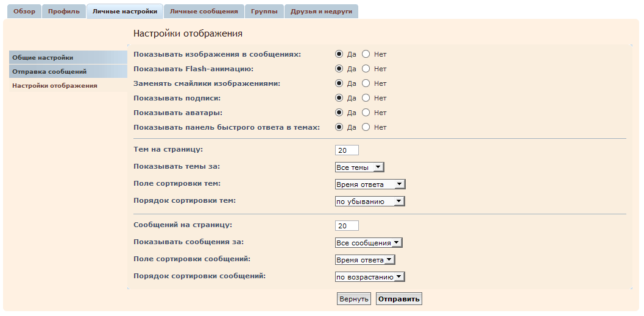This screenshot has width=644, height=316.
Task: Open Порядок сортировки тем dropdown
Action: (370, 202)
